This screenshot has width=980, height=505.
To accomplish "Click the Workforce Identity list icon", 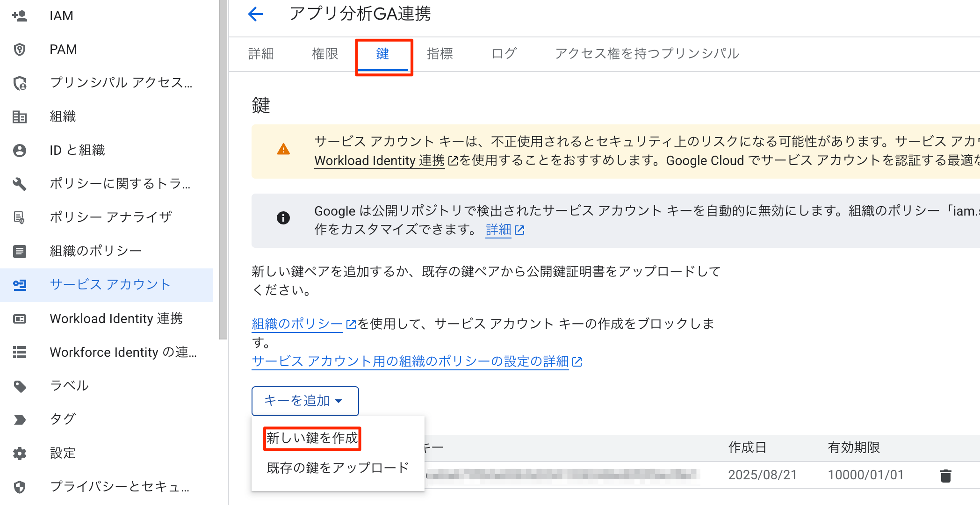I will click(x=20, y=352).
